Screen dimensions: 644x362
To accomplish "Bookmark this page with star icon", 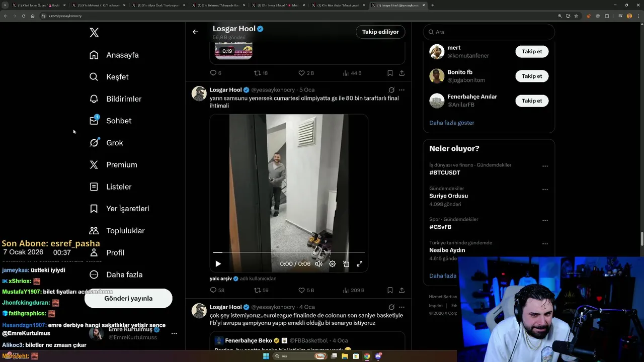I will [x=576, y=16].
